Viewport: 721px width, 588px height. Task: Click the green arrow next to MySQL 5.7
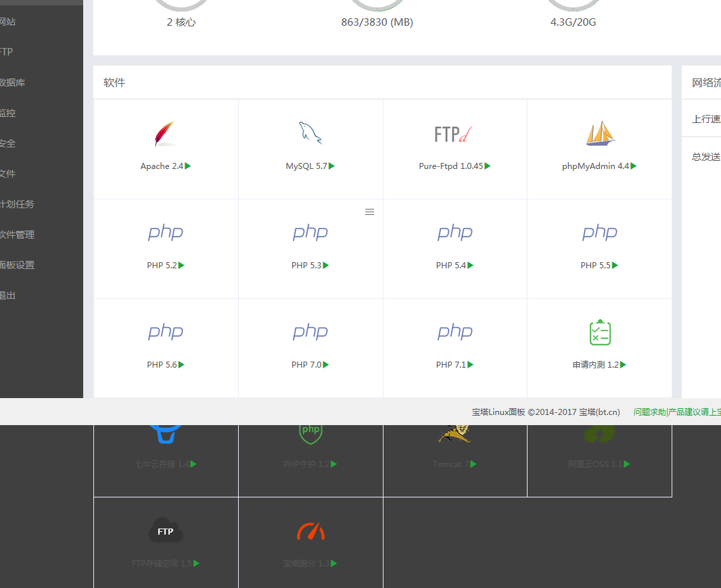coord(332,166)
